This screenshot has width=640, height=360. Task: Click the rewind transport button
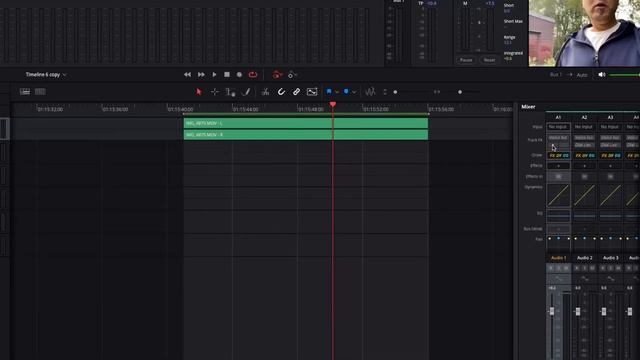(x=187, y=75)
